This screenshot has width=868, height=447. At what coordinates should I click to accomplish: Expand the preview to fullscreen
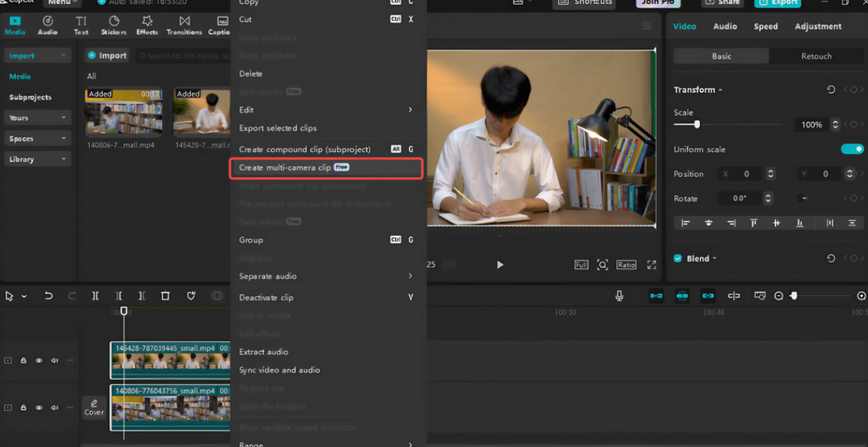click(x=652, y=265)
